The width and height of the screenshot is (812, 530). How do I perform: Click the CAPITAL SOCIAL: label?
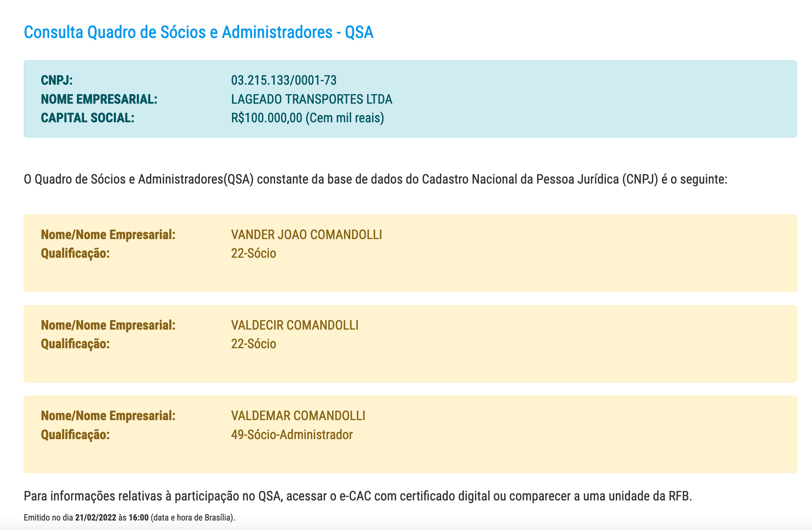click(88, 118)
